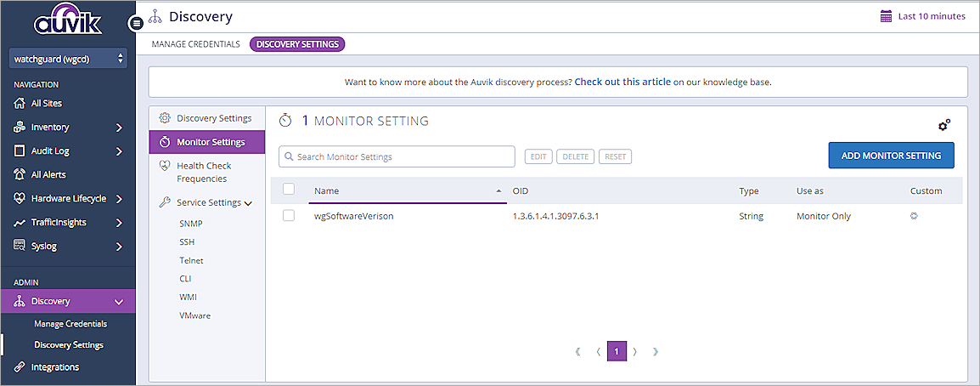Open SSH service settings
This screenshot has width=980, height=386.
(187, 242)
